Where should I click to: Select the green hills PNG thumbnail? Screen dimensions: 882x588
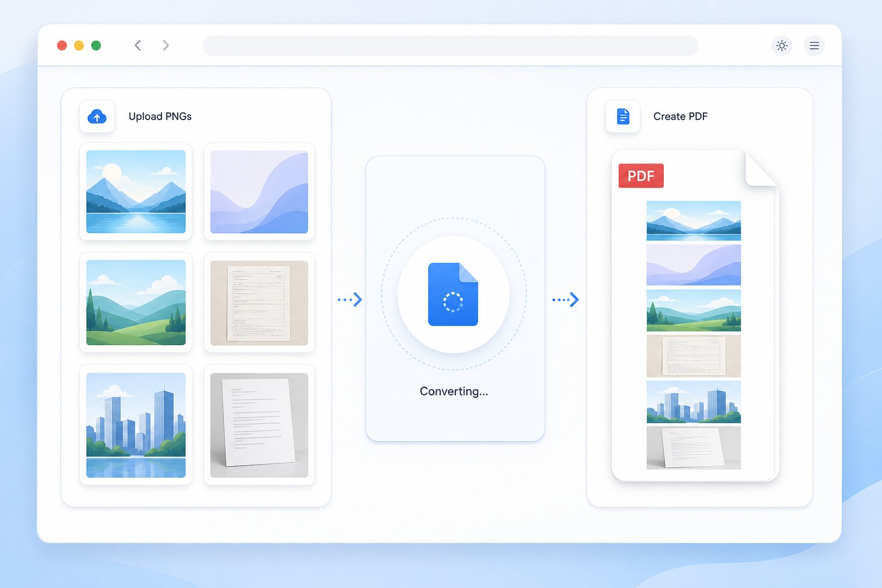click(136, 303)
